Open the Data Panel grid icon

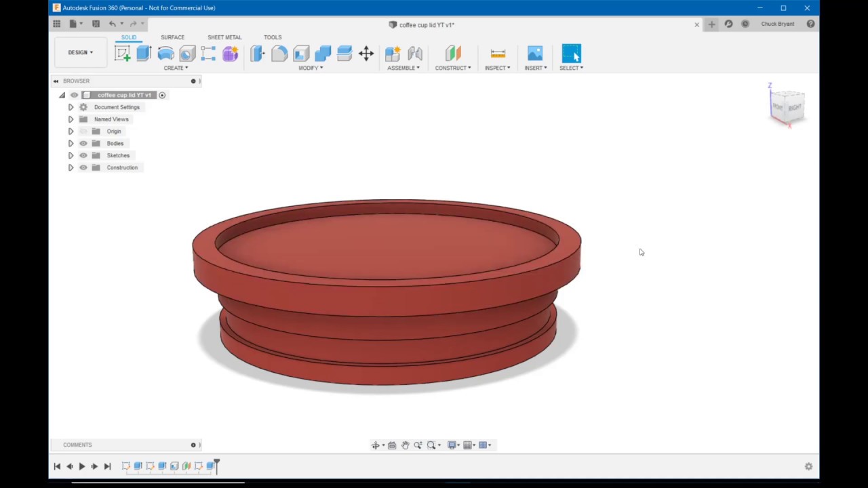[x=57, y=24]
